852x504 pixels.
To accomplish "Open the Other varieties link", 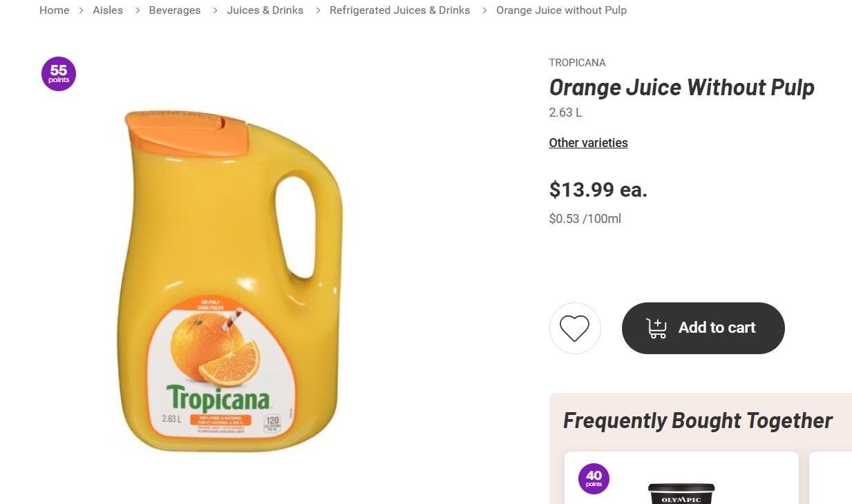I will pos(588,143).
